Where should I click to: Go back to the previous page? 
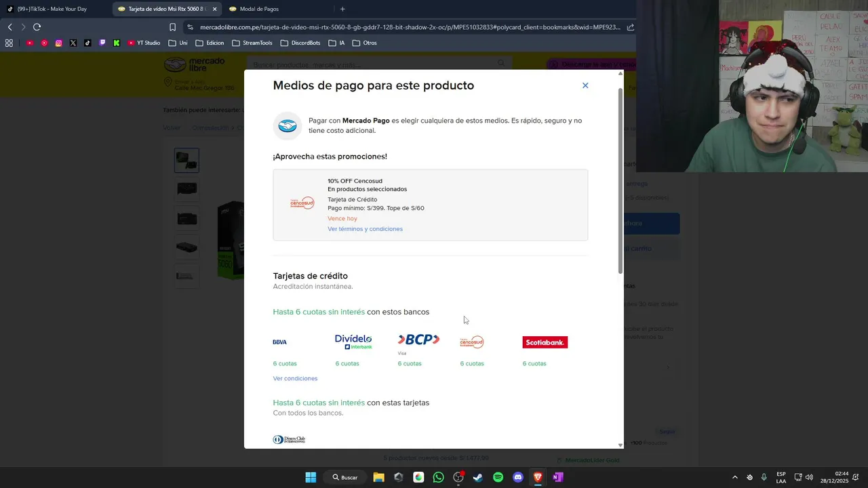click(x=9, y=27)
